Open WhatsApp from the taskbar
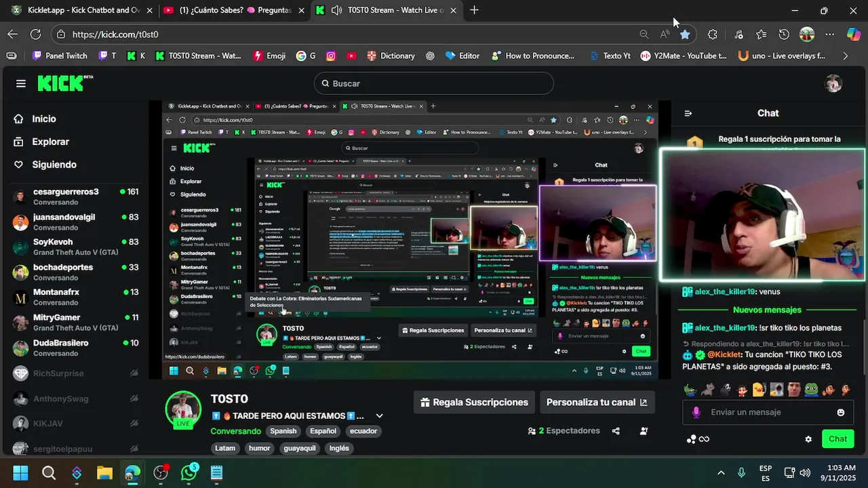Viewport: 868px width, 488px height. coord(189,472)
